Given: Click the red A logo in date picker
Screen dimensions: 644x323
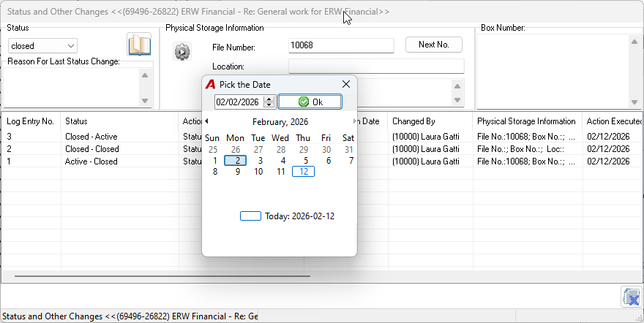Looking at the screenshot, I should [210, 85].
